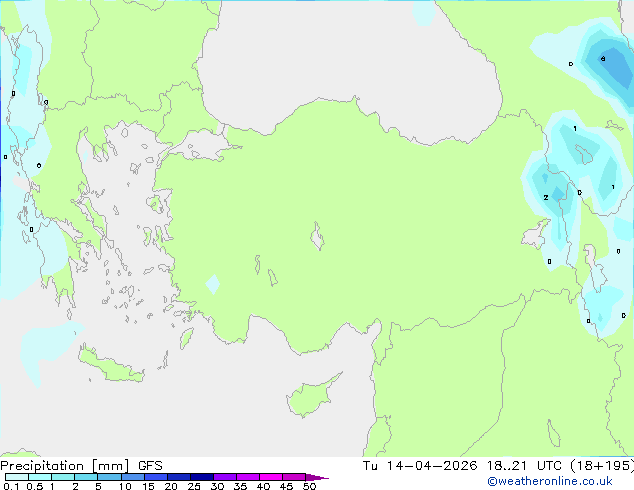Click the 20 to 25 mm dark blue swatch
This screenshot has height=490, width=634.
pos(179,477)
